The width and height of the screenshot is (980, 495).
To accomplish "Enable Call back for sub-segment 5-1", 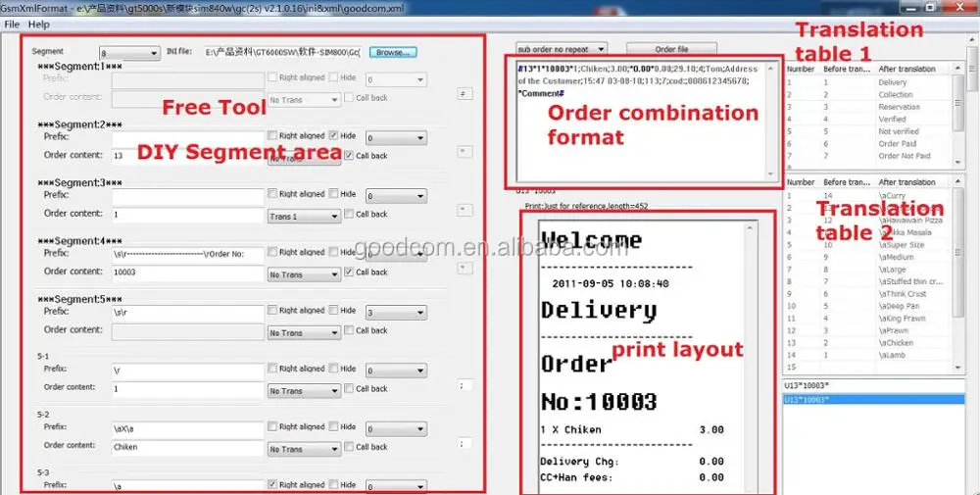I will pos(349,388).
